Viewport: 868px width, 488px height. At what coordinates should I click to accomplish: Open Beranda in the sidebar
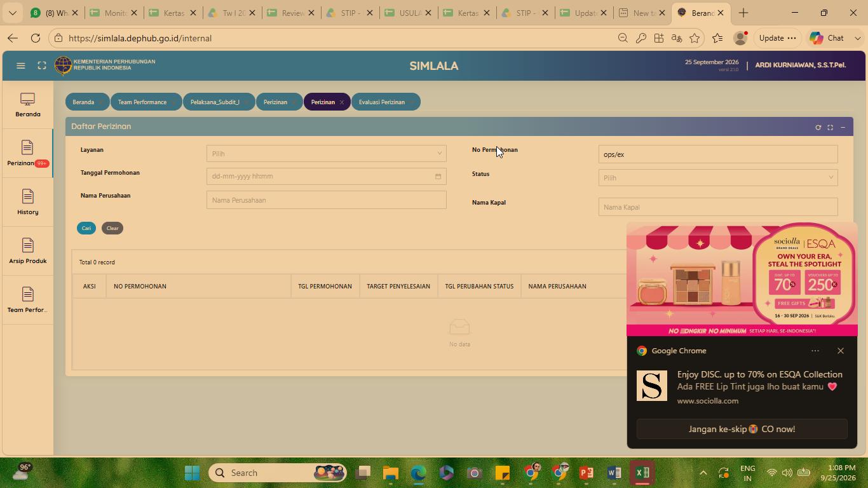point(28,105)
